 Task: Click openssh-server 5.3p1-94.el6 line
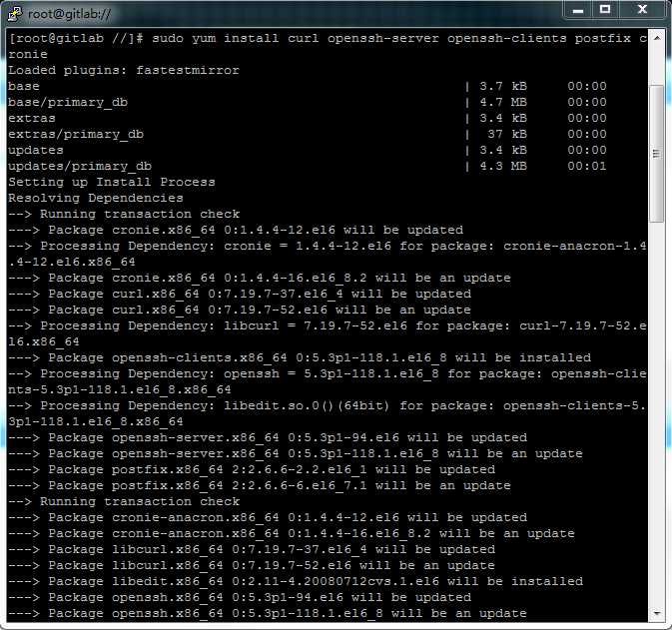click(268, 438)
